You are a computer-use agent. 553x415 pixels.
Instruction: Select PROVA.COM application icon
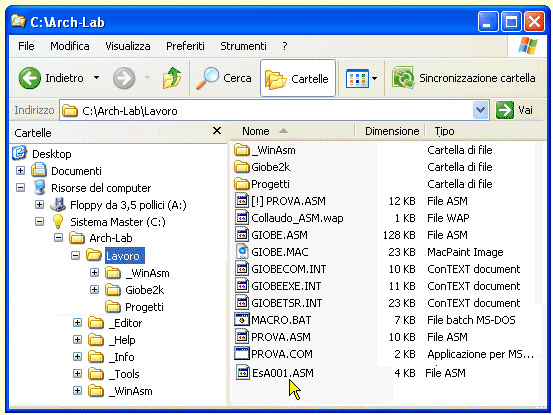(x=242, y=353)
